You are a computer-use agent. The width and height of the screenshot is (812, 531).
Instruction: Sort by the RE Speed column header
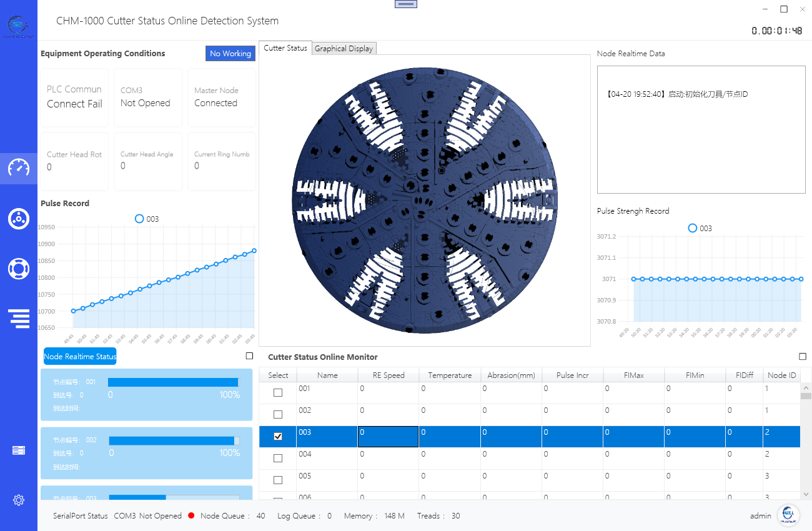[x=389, y=375]
